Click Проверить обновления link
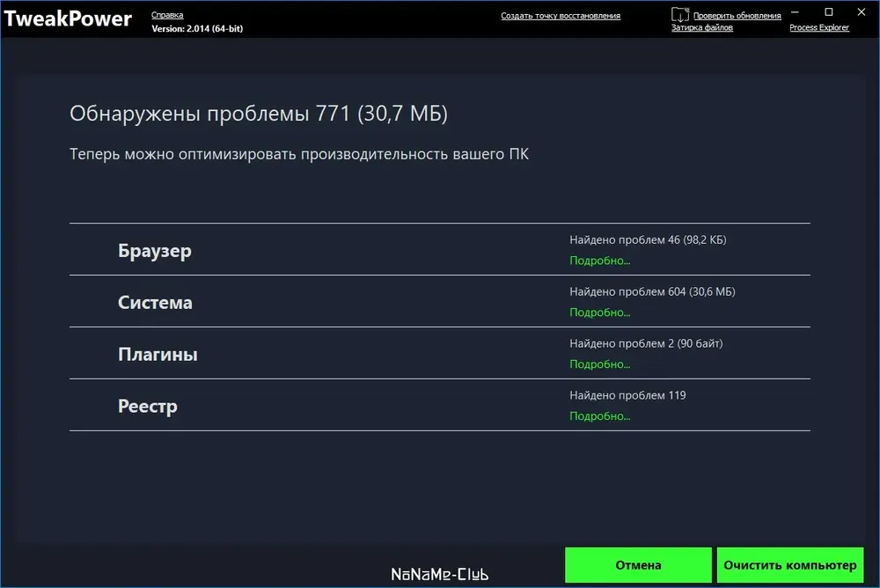Image resolution: width=880 pixels, height=588 pixels. 737,16
